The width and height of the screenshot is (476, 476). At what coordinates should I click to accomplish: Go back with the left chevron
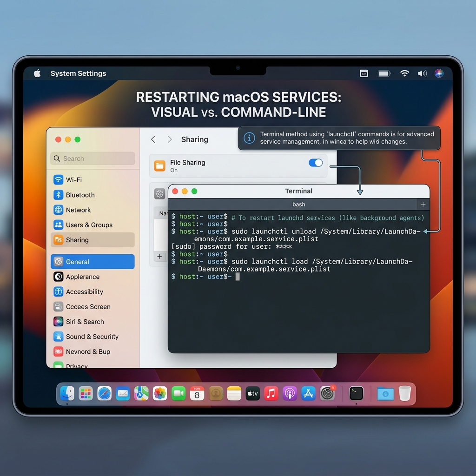point(153,139)
